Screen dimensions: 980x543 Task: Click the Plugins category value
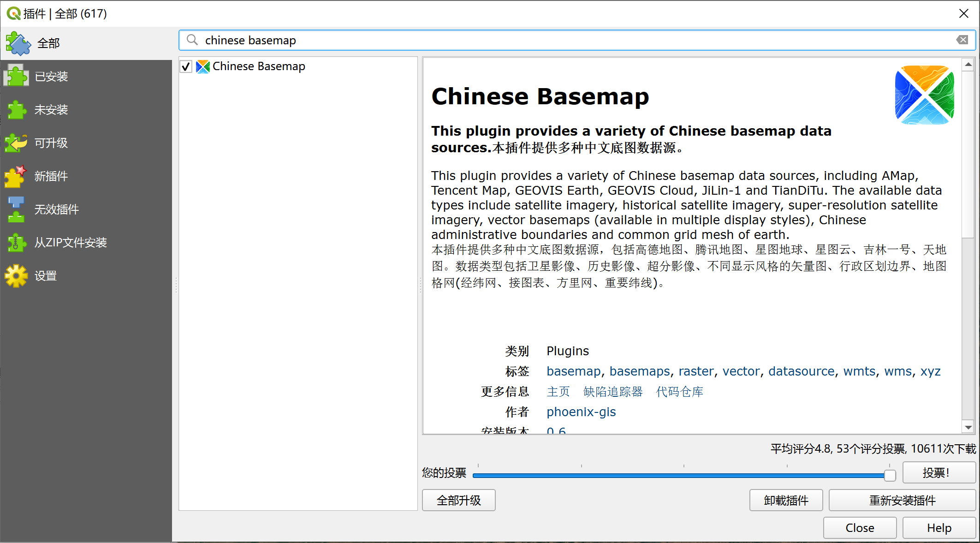568,351
